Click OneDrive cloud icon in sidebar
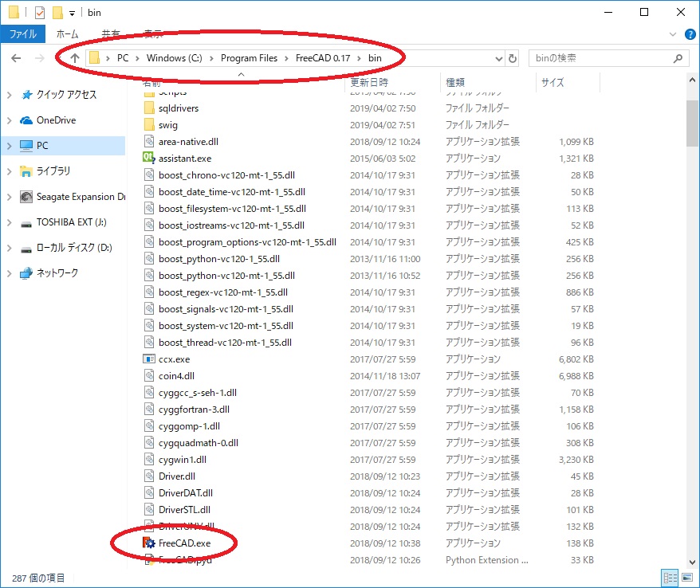This screenshot has width=700, height=588. point(26,120)
